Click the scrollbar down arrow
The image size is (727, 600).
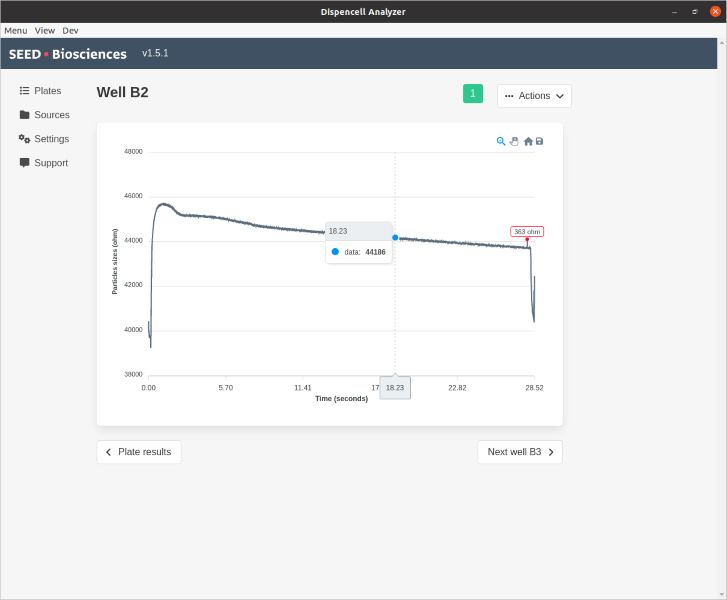tap(722, 594)
